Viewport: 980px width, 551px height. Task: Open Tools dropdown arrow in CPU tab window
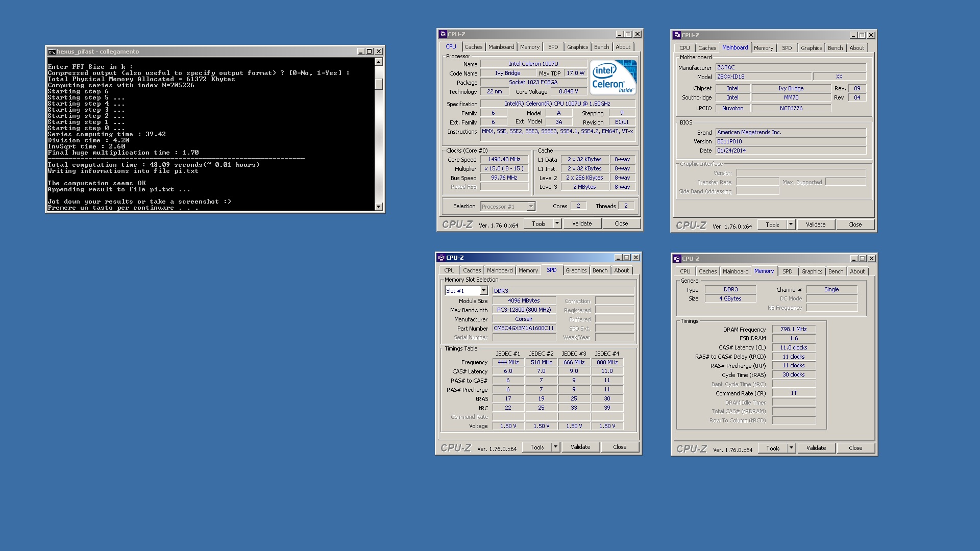(x=557, y=223)
